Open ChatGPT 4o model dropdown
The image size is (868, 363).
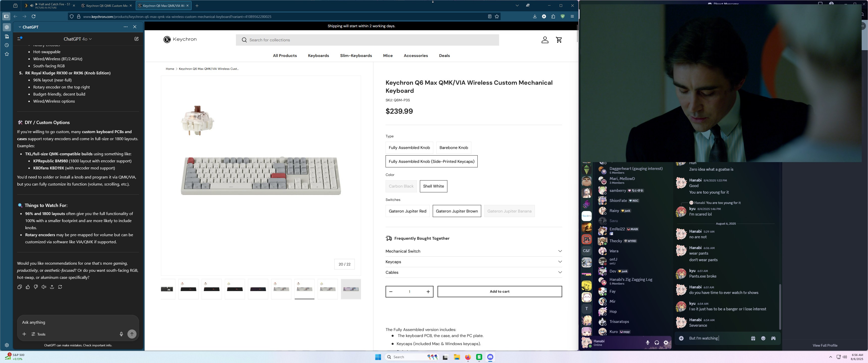77,39
